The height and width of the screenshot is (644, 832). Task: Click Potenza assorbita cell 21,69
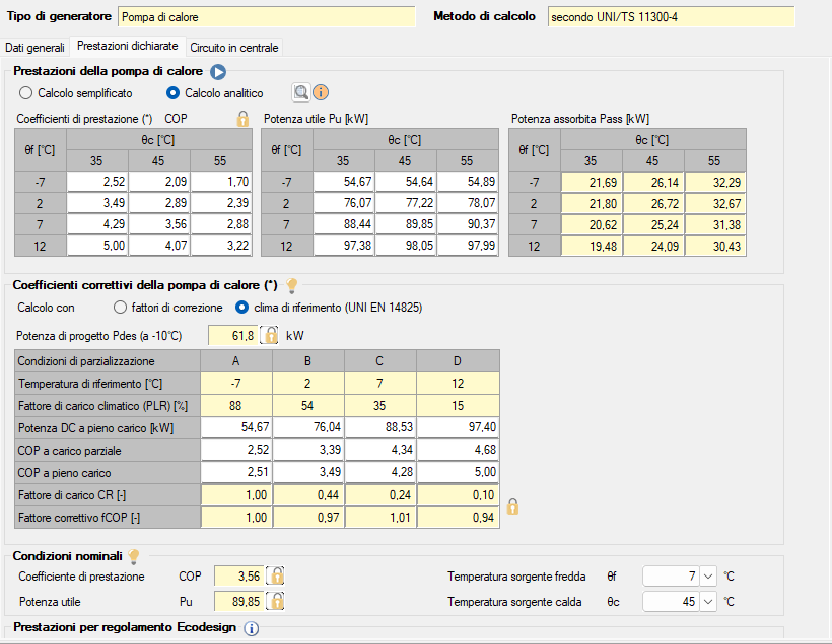592,182
